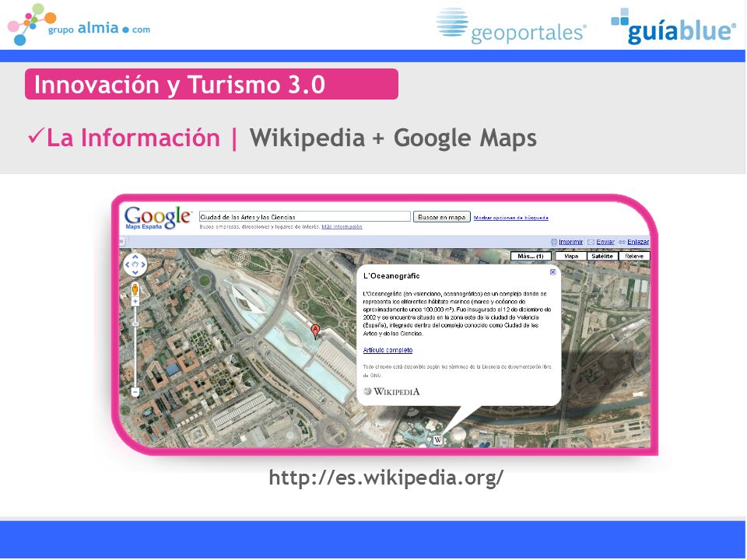The height and width of the screenshot is (560, 747).
Task: Click the guíablue logo
Action: pos(674,26)
